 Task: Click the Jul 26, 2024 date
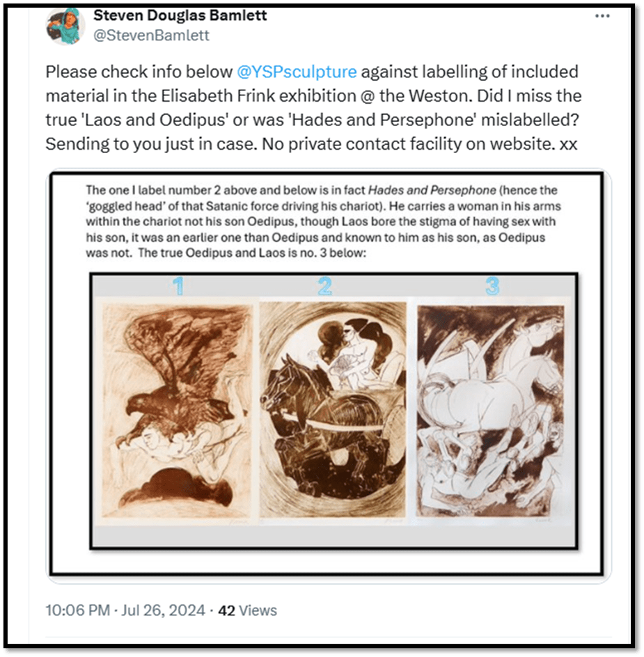point(163,610)
